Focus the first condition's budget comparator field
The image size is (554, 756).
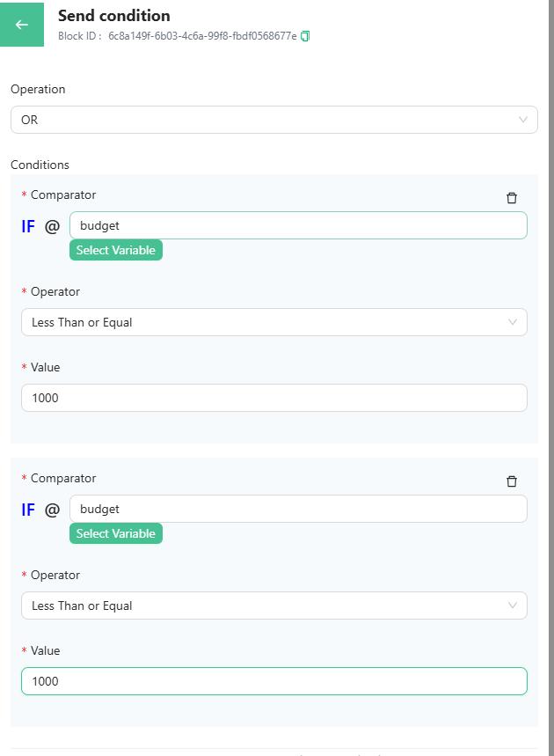coord(297,225)
